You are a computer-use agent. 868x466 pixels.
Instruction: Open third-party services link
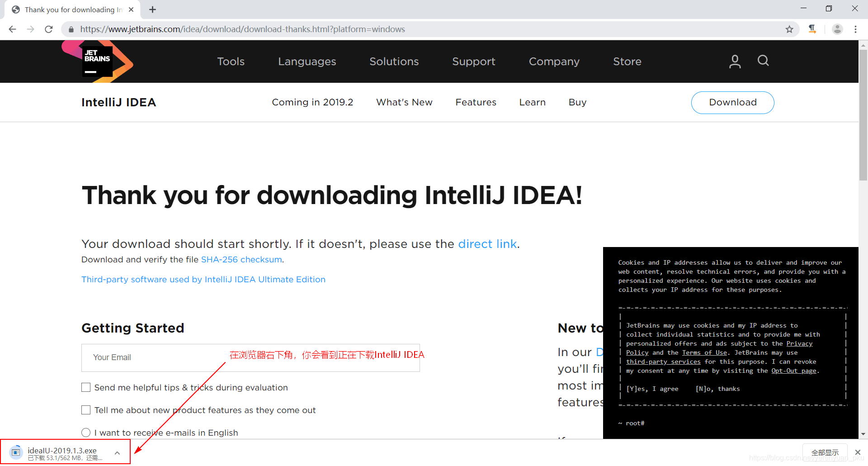(x=663, y=362)
